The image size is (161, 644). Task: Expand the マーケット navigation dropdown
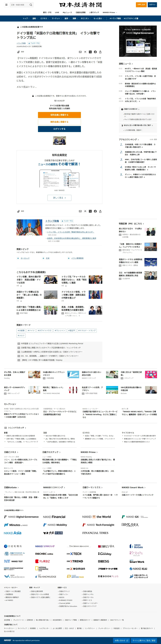[x=57, y=19]
